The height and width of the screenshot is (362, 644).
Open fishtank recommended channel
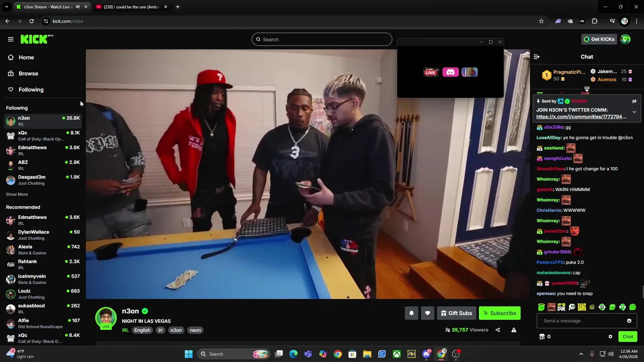point(43,264)
